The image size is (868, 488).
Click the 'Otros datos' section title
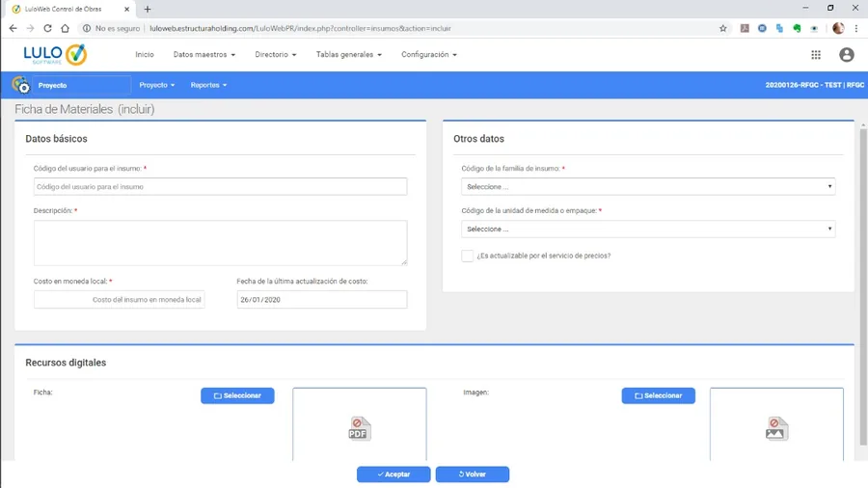pyautogui.click(x=478, y=139)
